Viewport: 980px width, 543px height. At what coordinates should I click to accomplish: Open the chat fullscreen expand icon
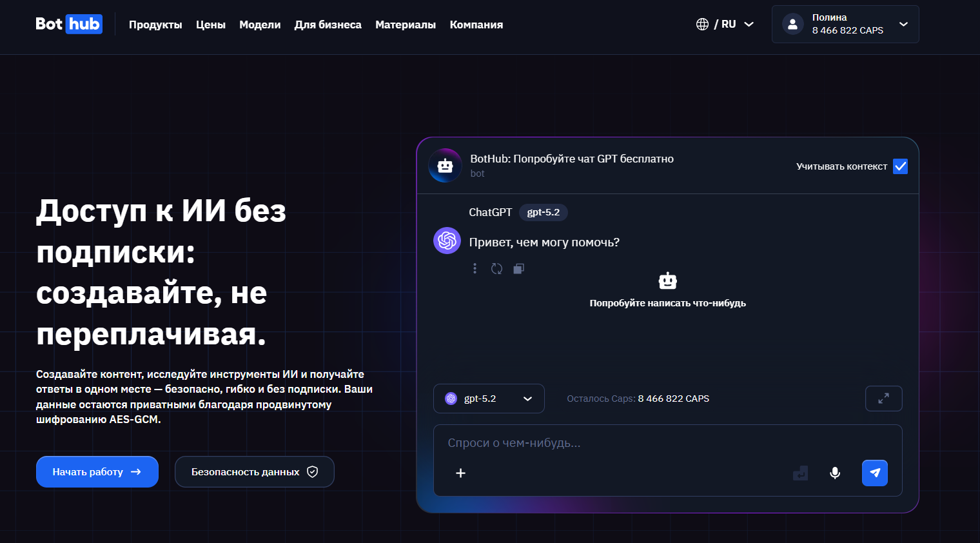coord(883,398)
